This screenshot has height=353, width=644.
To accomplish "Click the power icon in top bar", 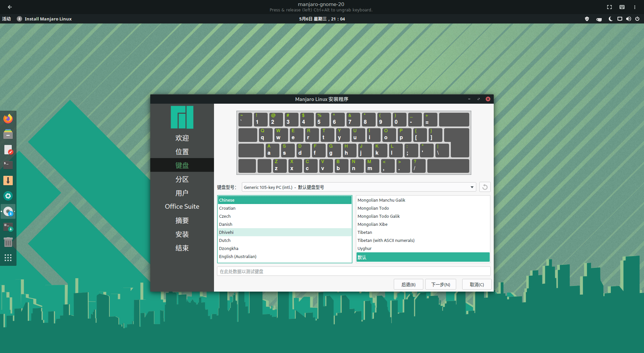I will pyautogui.click(x=637, y=19).
